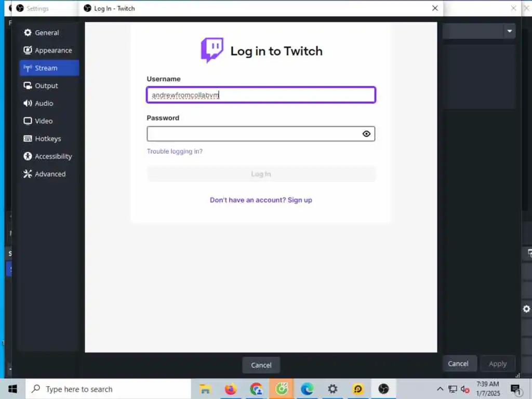Select the Stream settings category
Image resolution: width=532 pixels, height=399 pixels.
49,68
